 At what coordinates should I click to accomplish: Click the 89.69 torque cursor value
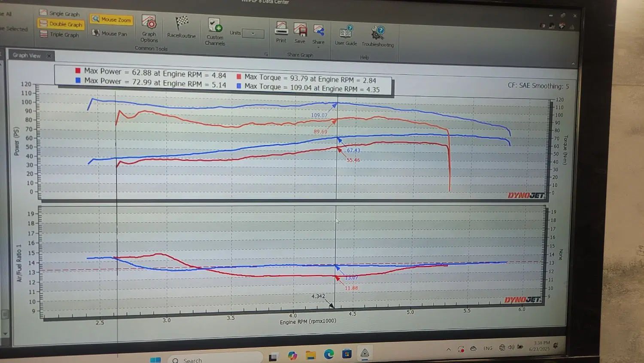click(x=320, y=131)
